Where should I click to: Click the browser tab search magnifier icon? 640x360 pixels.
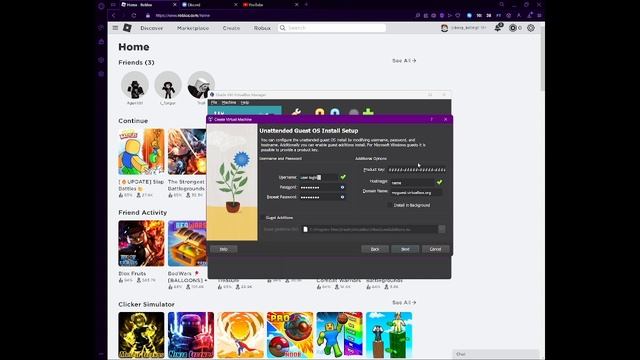[501, 4]
